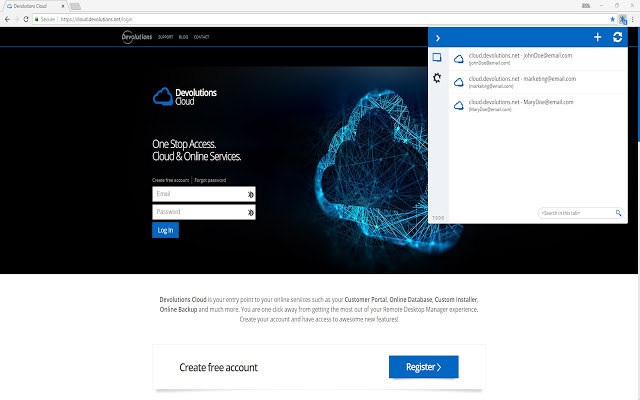Click the browser forward arrow
This screenshot has height=400, width=640.
17,19
